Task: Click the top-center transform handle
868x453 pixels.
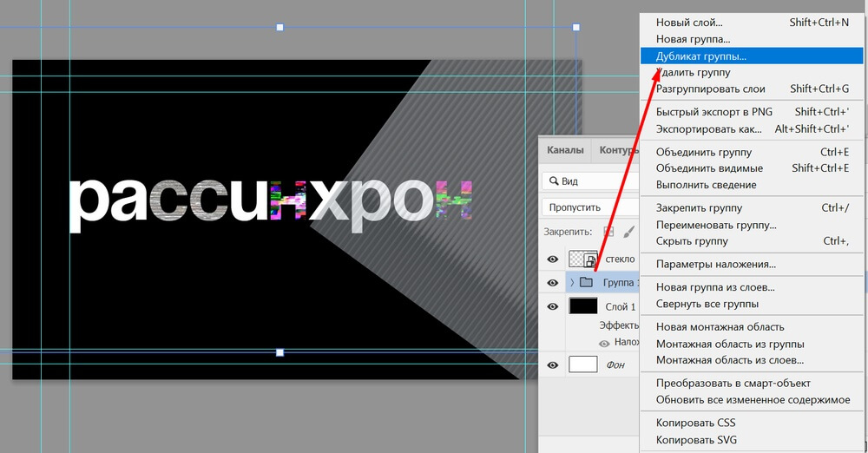Action: point(279,27)
